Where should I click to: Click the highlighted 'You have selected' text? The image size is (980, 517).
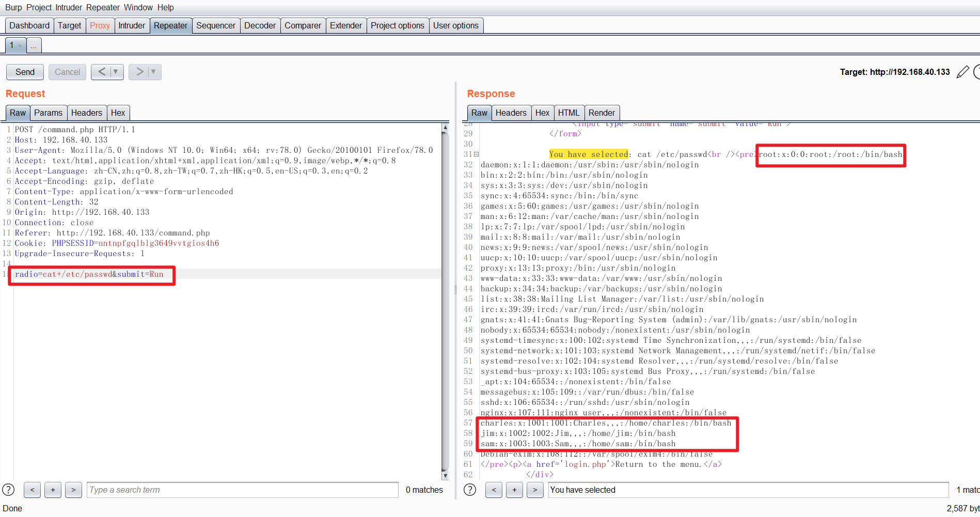tap(589, 154)
